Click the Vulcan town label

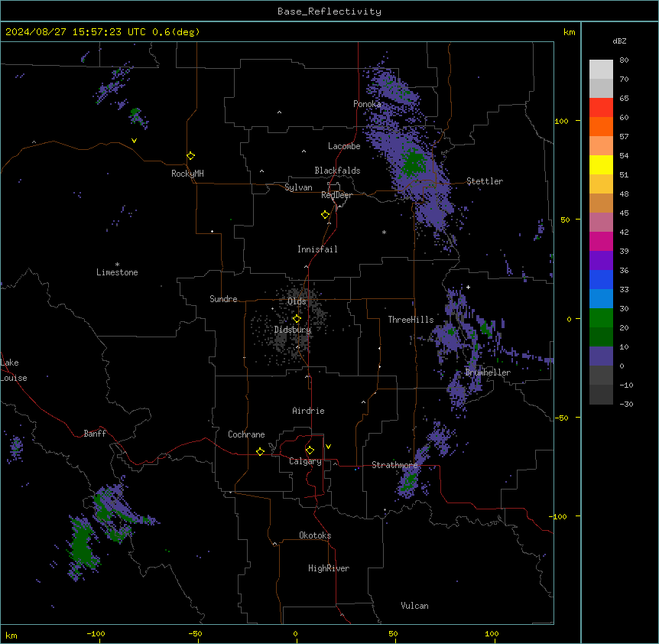tap(415, 606)
